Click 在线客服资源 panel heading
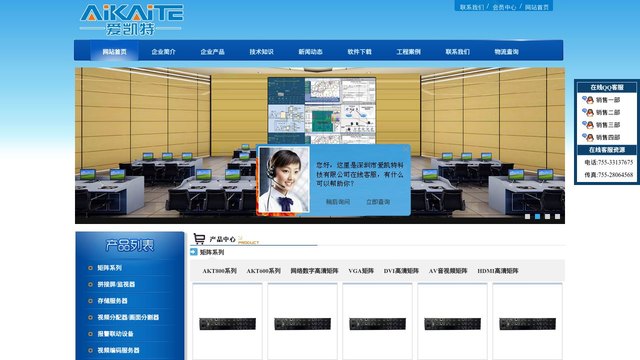 pyautogui.click(x=607, y=150)
